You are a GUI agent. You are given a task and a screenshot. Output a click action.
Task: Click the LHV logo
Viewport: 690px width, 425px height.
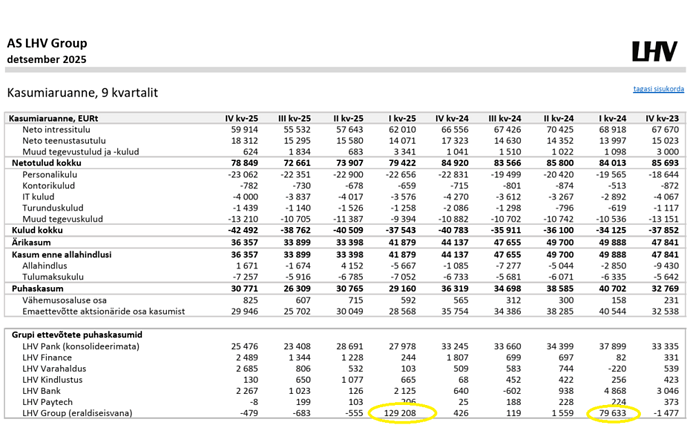pos(657,53)
